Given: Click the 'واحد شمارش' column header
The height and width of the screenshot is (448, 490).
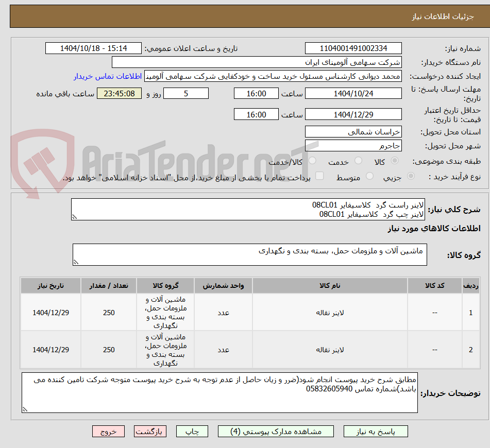Looking at the screenshot, I should (x=223, y=286).
